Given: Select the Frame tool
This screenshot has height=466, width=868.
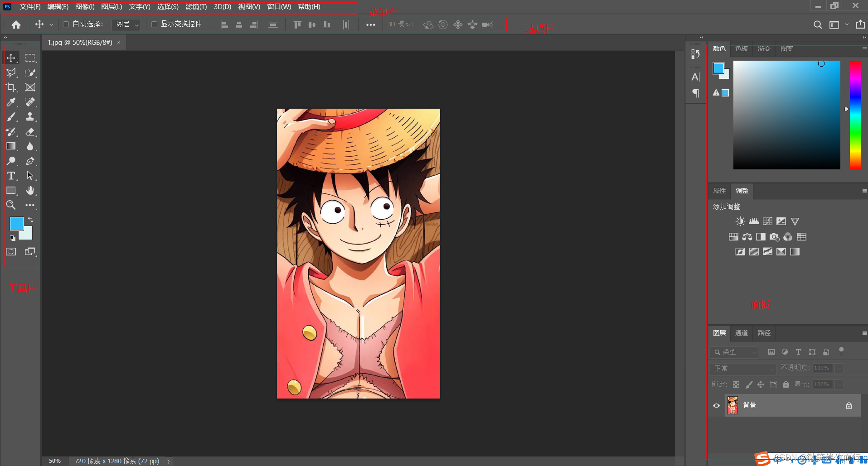Looking at the screenshot, I should point(30,87).
